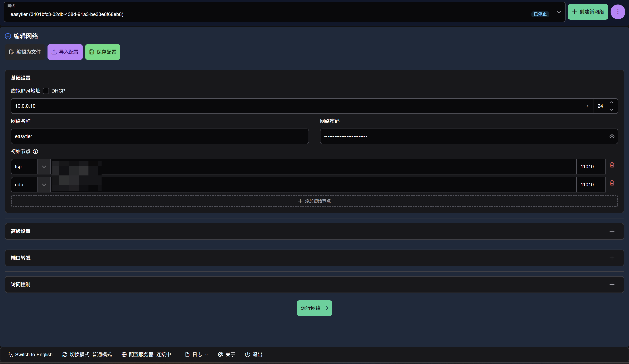The width and height of the screenshot is (629, 364).
Task: Click the udp node host address field
Action: coord(307,185)
